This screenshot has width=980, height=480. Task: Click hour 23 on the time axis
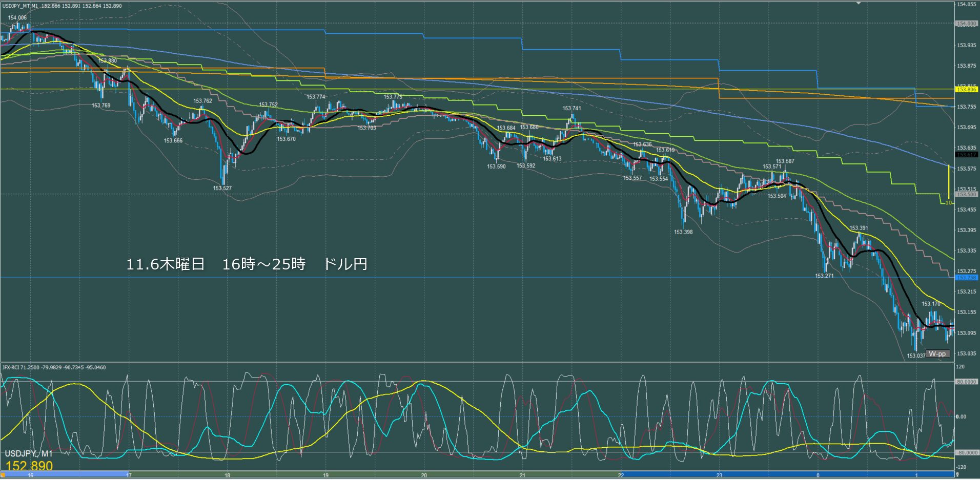pyautogui.click(x=719, y=475)
